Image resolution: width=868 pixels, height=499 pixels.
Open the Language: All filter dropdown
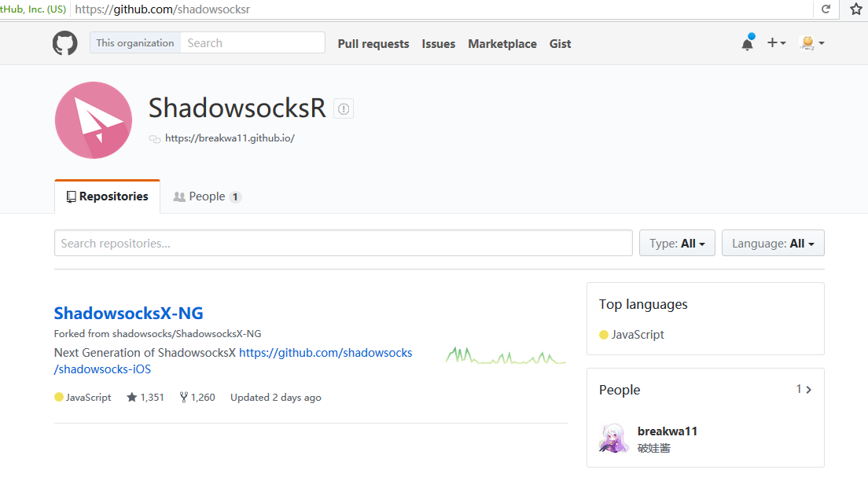[772, 243]
